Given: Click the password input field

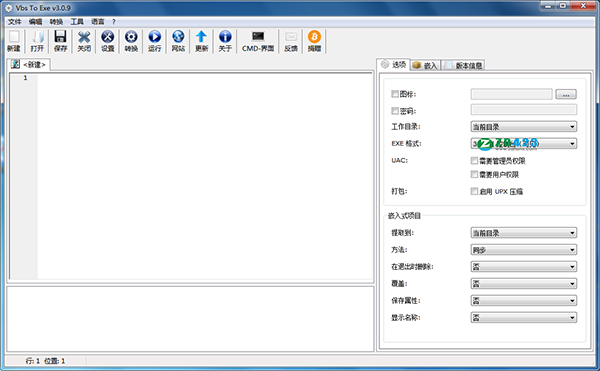Looking at the screenshot, I should (x=523, y=110).
